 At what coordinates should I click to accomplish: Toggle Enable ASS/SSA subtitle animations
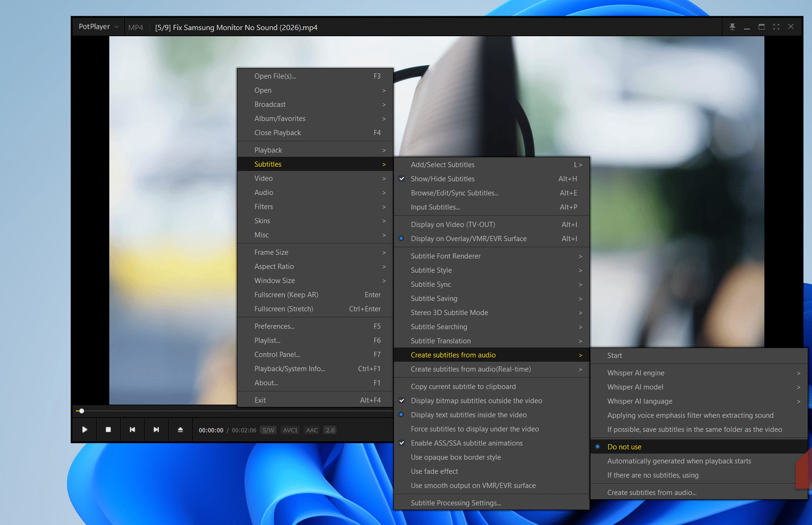point(492,443)
